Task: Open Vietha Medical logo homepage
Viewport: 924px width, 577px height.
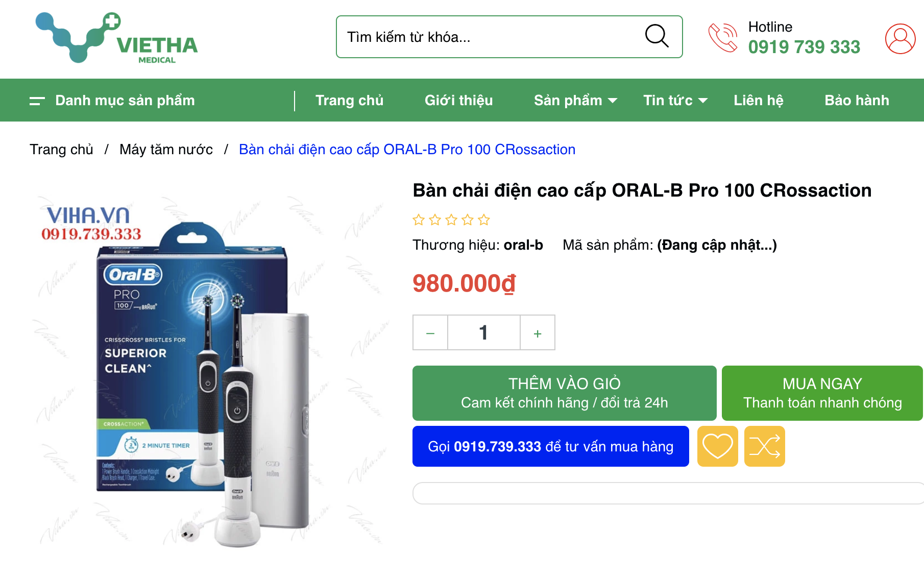Action: [x=116, y=38]
